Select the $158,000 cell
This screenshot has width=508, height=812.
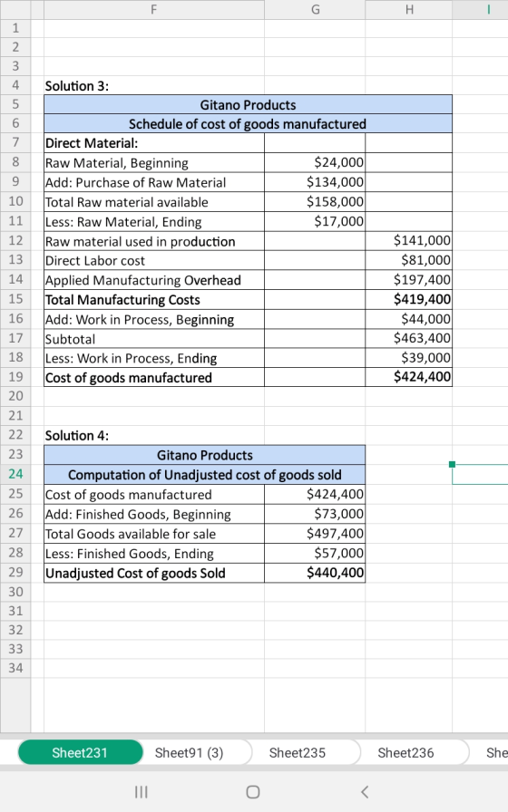click(x=315, y=202)
